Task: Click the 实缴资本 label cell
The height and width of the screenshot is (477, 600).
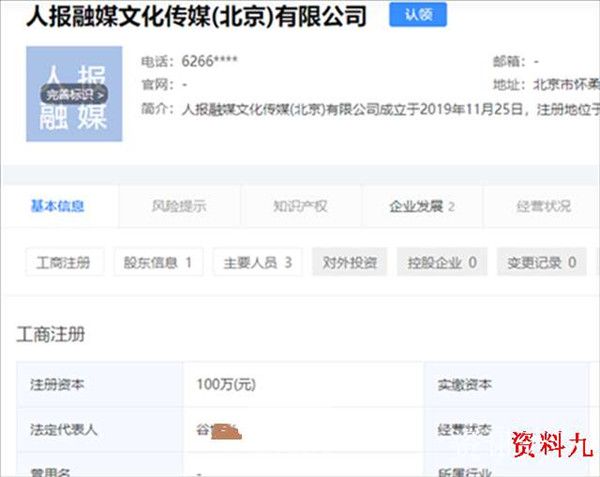Action: [506, 384]
